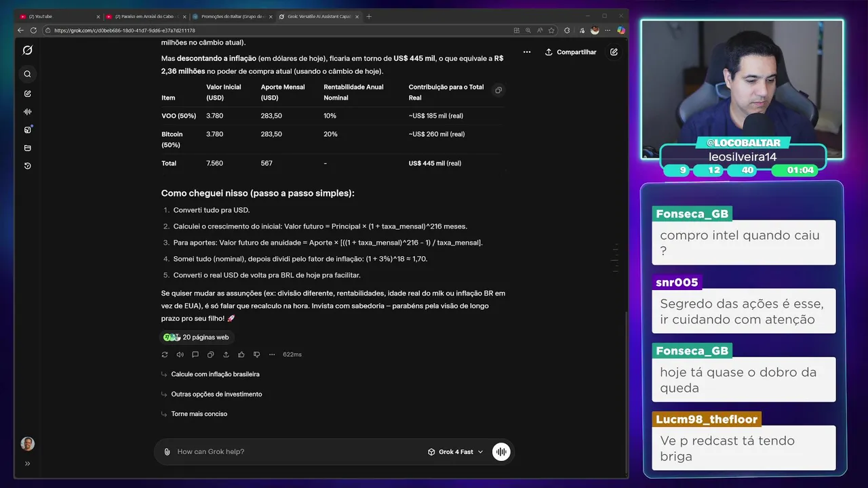The height and width of the screenshot is (488, 868).
Task: Open the browser profile avatar
Action: pyautogui.click(x=595, y=30)
